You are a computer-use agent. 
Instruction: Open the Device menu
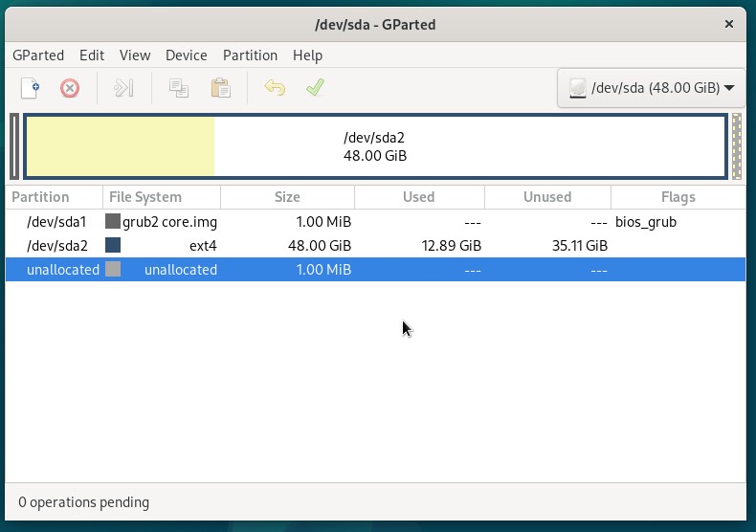(x=186, y=55)
